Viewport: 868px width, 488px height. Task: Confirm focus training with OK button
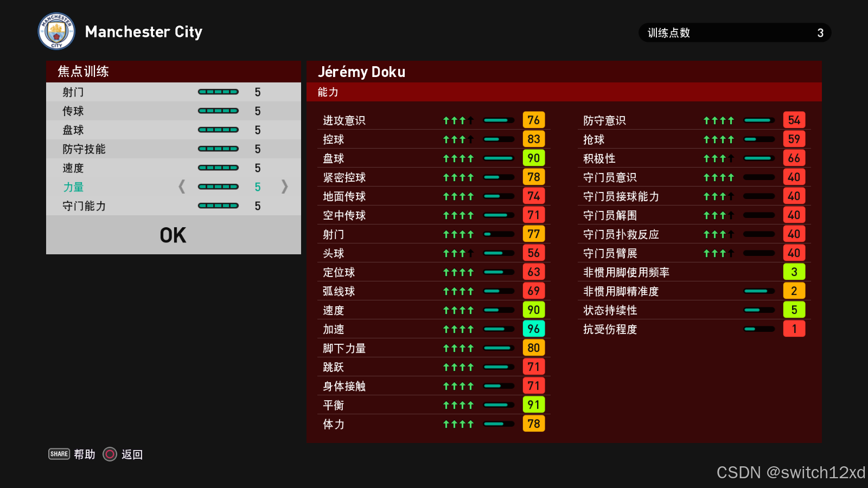tap(174, 235)
